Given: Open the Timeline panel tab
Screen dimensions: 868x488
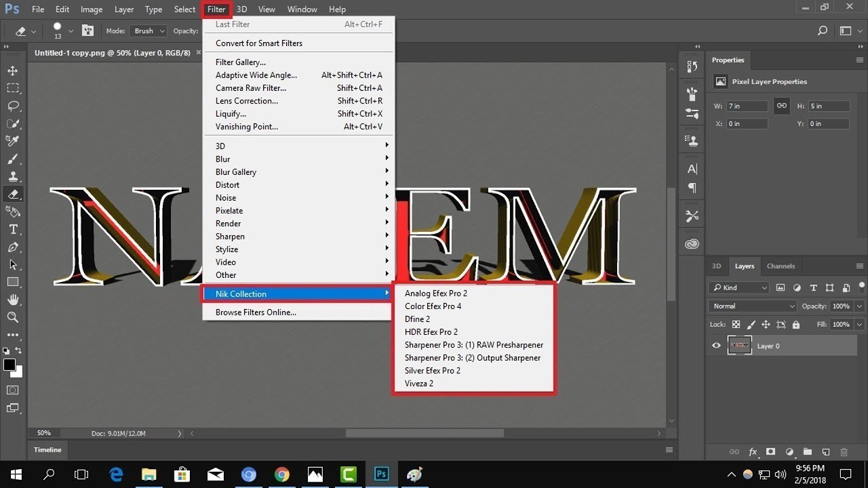Looking at the screenshot, I should point(47,449).
